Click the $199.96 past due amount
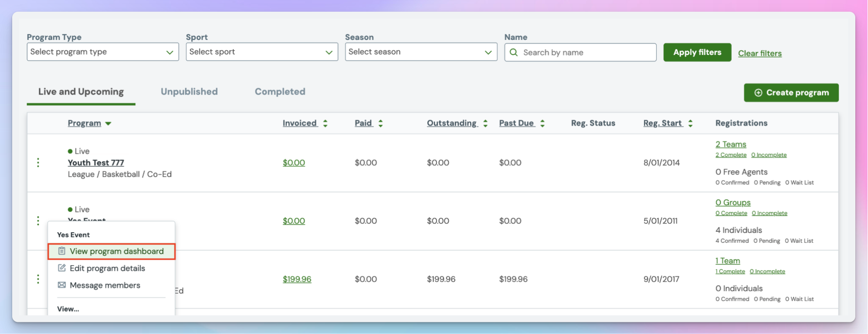The height and width of the screenshot is (334, 868). 513,279
